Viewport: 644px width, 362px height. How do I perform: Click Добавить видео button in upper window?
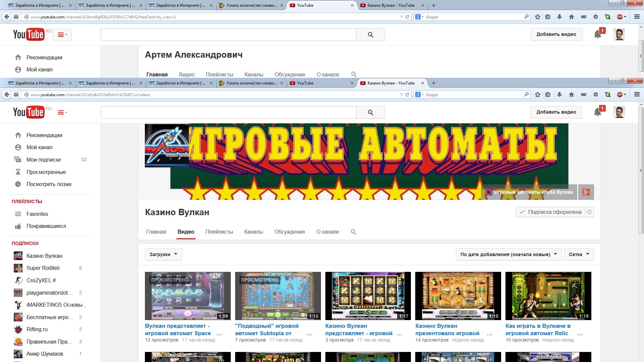(556, 34)
